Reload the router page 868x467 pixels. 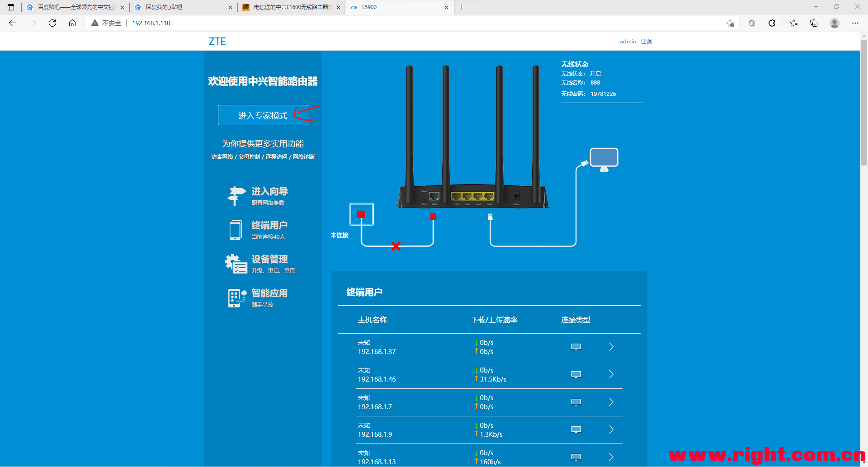point(52,23)
